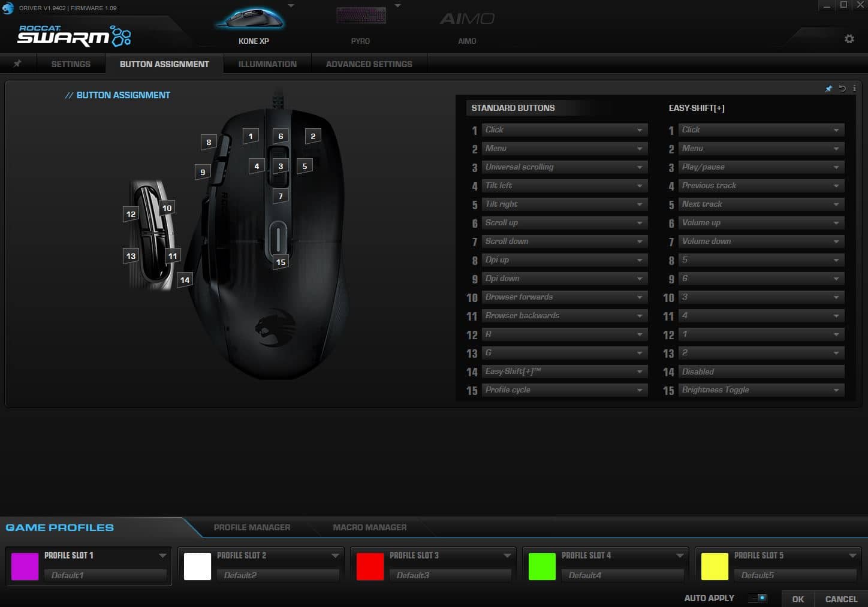
Task: Open Easy-Shift button 3 Play/pause dropdown
Action: tap(761, 167)
